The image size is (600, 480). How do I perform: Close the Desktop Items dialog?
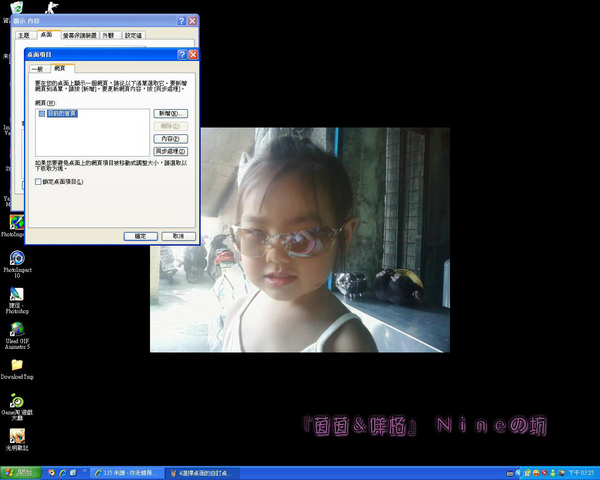click(x=193, y=55)
